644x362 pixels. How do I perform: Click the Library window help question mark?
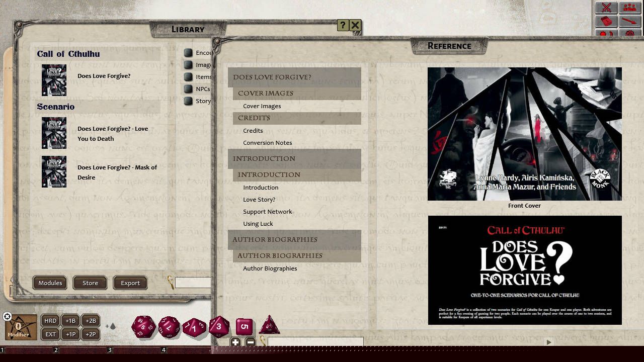343,25
